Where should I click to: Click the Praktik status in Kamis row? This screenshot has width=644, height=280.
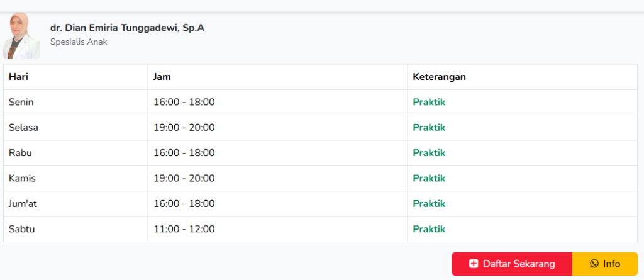(429, 178)
